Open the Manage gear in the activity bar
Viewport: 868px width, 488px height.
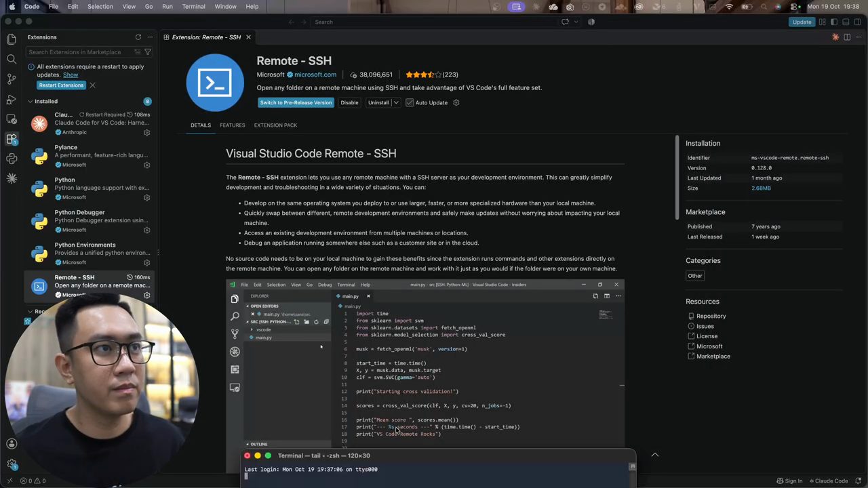point(12,464)
